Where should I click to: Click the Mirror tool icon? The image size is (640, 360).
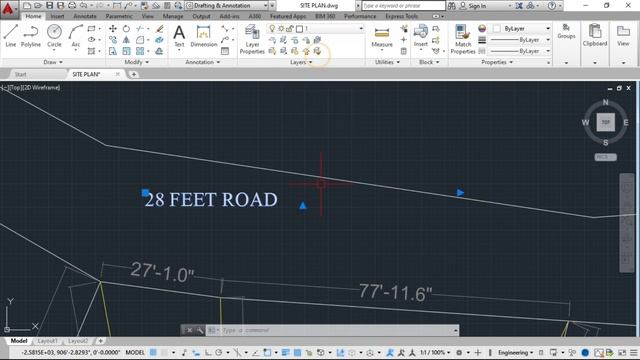(x=126, y=40)
